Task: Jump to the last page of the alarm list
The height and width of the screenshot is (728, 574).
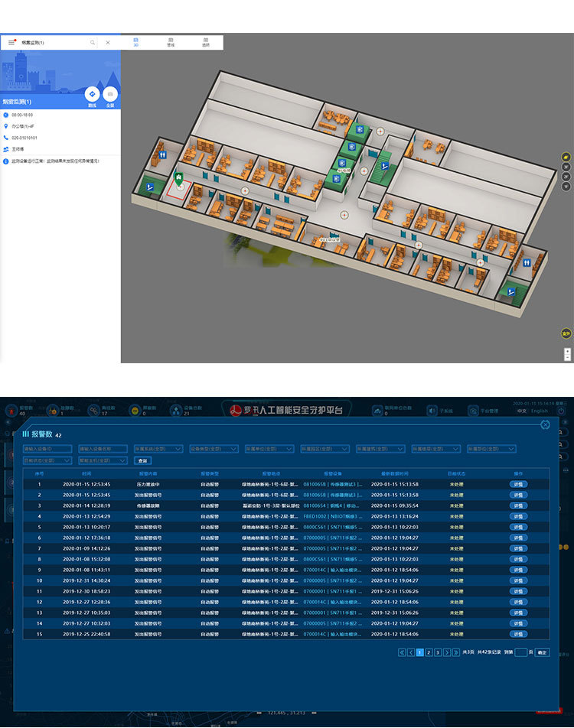Action: (456, 652)
